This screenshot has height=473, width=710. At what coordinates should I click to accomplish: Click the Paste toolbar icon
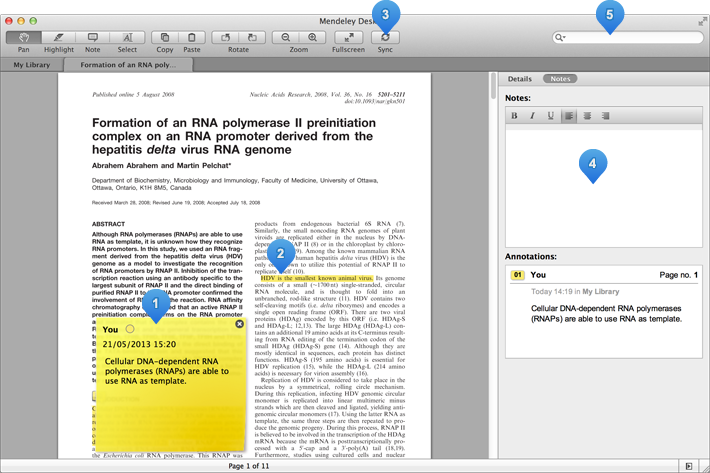192,38
